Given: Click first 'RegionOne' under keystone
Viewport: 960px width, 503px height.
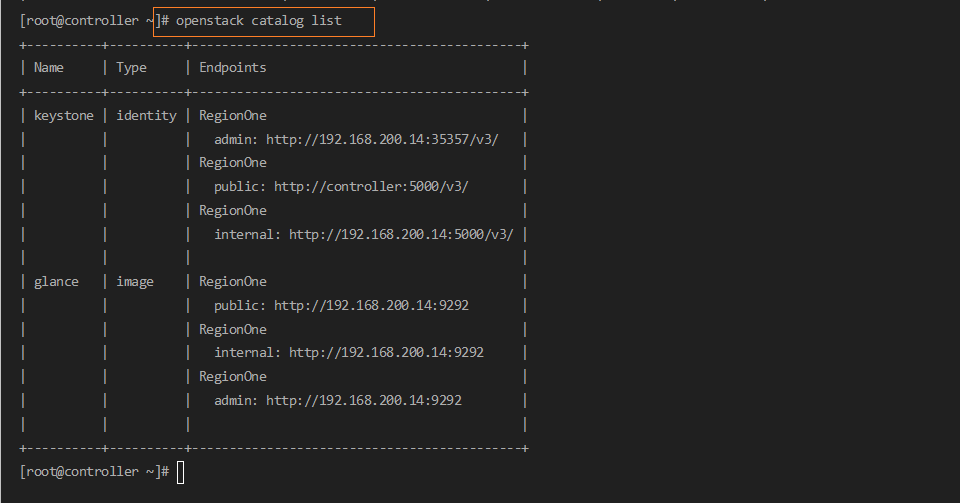Looking at the screenshot, I should [232, 115].
